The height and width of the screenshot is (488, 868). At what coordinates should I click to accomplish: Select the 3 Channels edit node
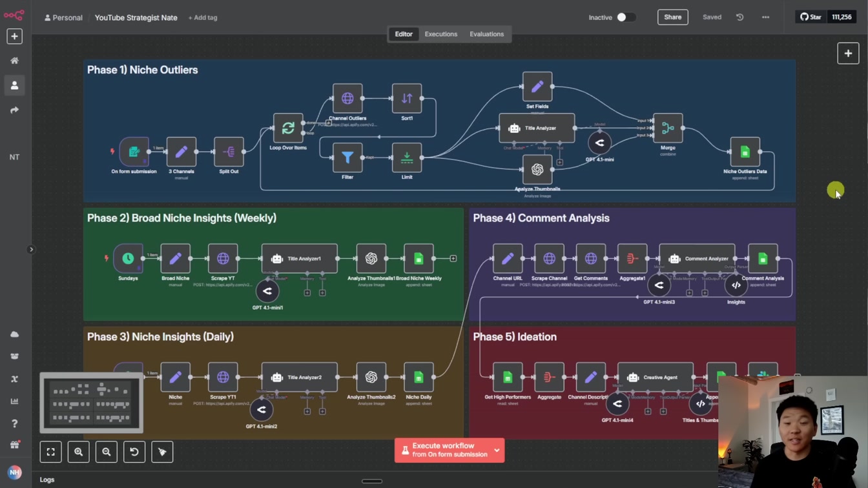181,152
